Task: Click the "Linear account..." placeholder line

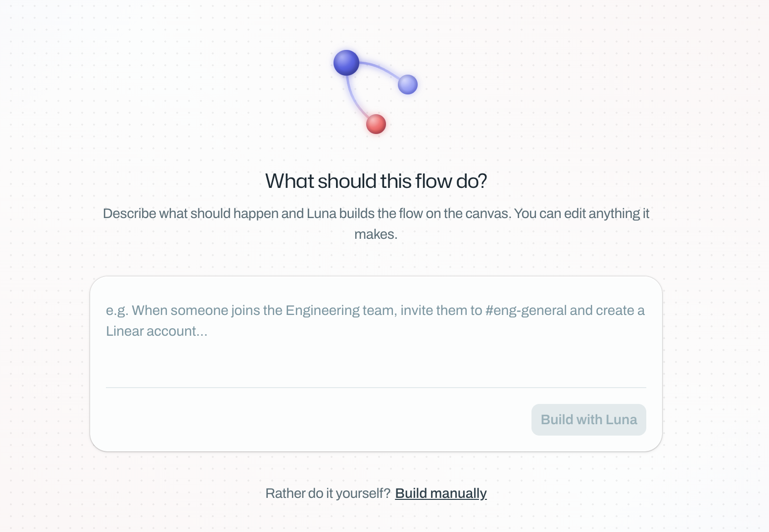Action: click(157, 331)
